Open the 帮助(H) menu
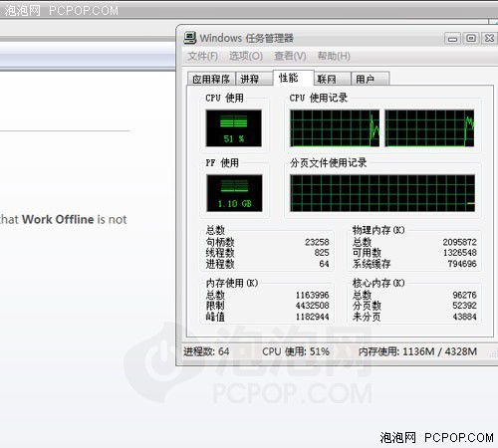This screenshot has height=448, width=498. click(x=334, y=56)
